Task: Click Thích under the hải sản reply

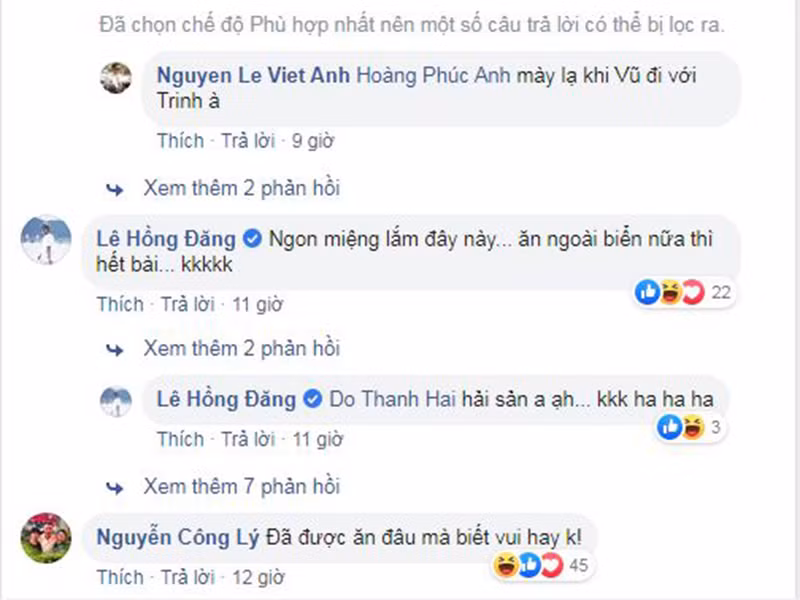Action: point(182,441)
